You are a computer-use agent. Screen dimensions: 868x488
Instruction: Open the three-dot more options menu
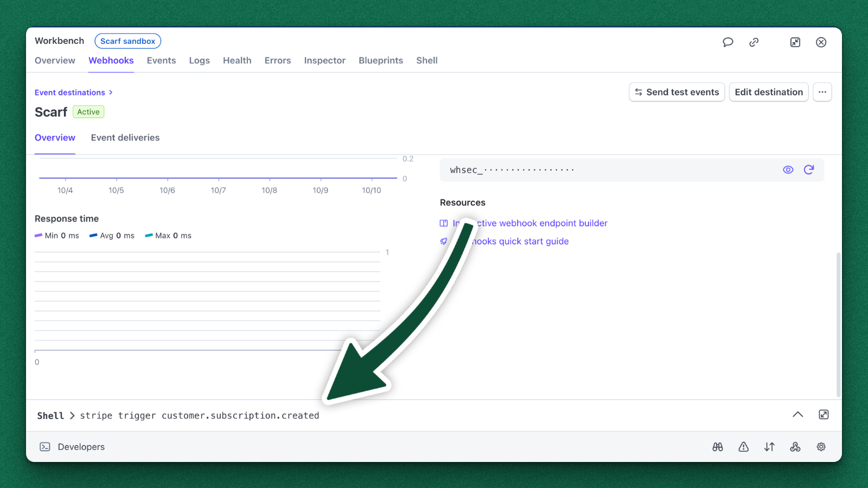(x=822, y=92)
